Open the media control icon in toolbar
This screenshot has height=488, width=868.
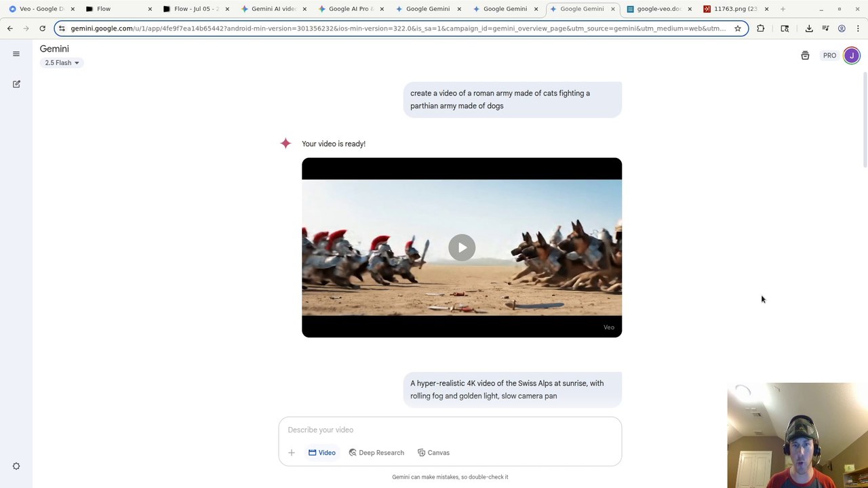[825, 28]
